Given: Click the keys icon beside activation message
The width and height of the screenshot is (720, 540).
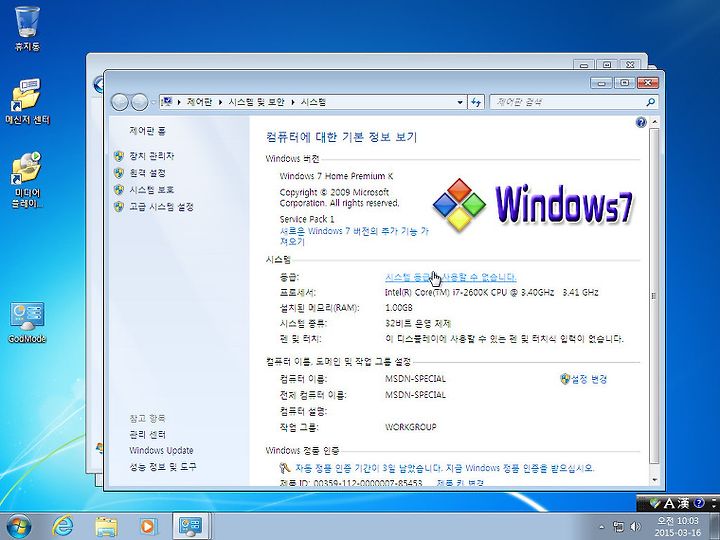Looking at the screenshot, I should (x=285, y=468).
